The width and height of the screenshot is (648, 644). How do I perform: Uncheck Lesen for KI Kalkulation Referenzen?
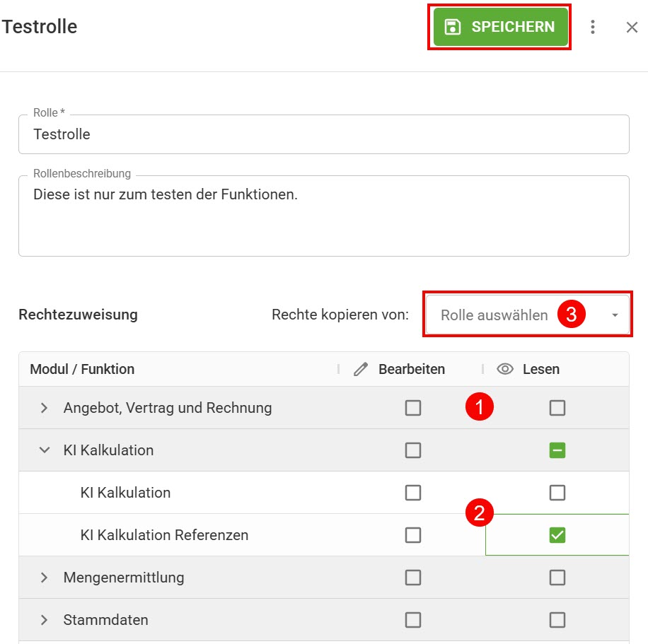coord(557,535)
